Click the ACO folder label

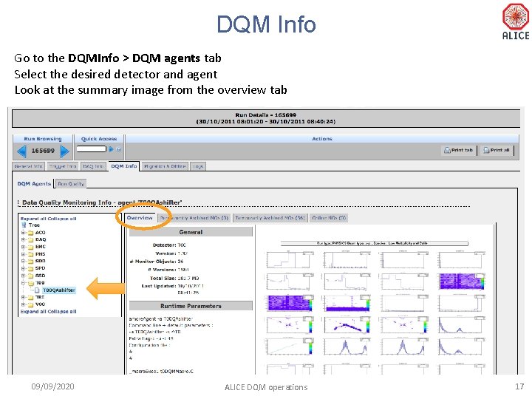pos(41,233)
